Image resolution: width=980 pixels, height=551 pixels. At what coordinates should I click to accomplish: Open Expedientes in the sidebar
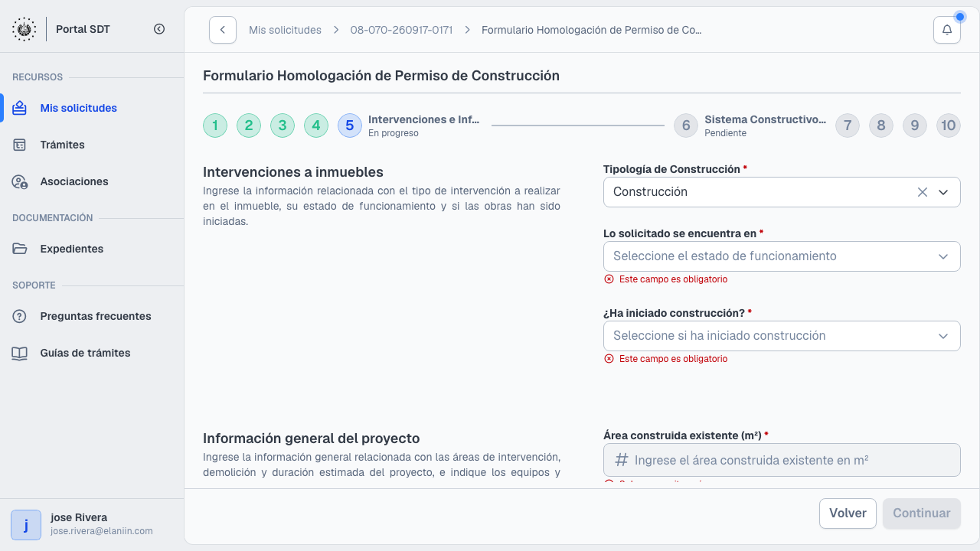pyautogui.click(x=92, y=249)
